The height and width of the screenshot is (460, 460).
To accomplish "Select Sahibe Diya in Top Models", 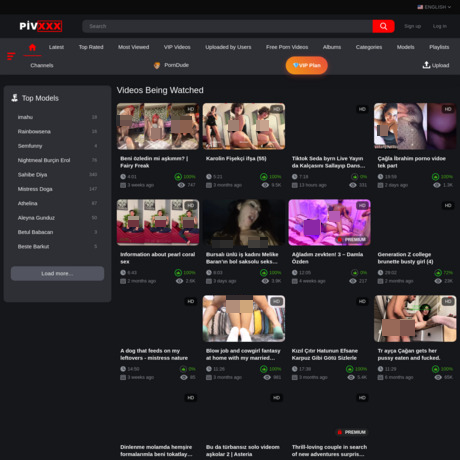I will (x=32, y=174).
